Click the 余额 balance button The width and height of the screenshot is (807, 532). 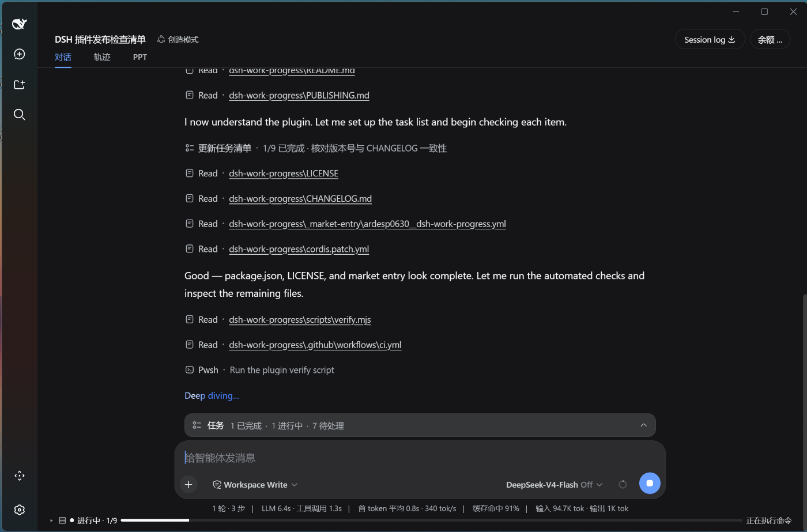click(x=770, y=39)
